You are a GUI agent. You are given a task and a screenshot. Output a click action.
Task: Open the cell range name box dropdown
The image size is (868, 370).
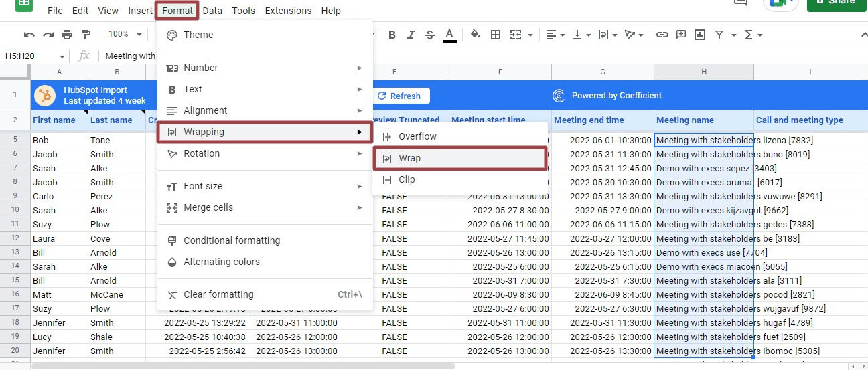62,56
